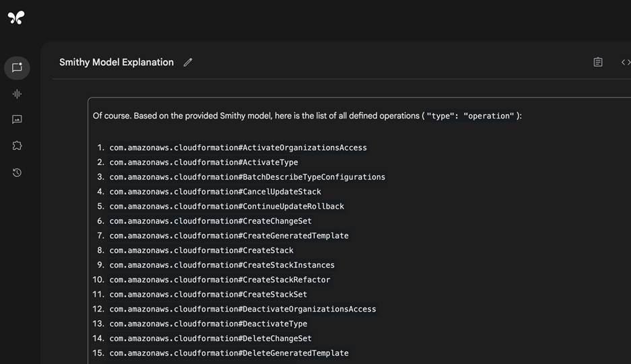Screen dimensions: 631x364
Task: Select list item DeactivateType
Action: tap(209, 324)
